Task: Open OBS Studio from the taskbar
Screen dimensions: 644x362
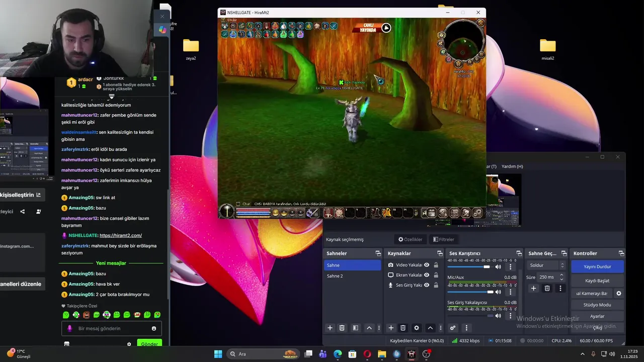Action: coord(426,354)
